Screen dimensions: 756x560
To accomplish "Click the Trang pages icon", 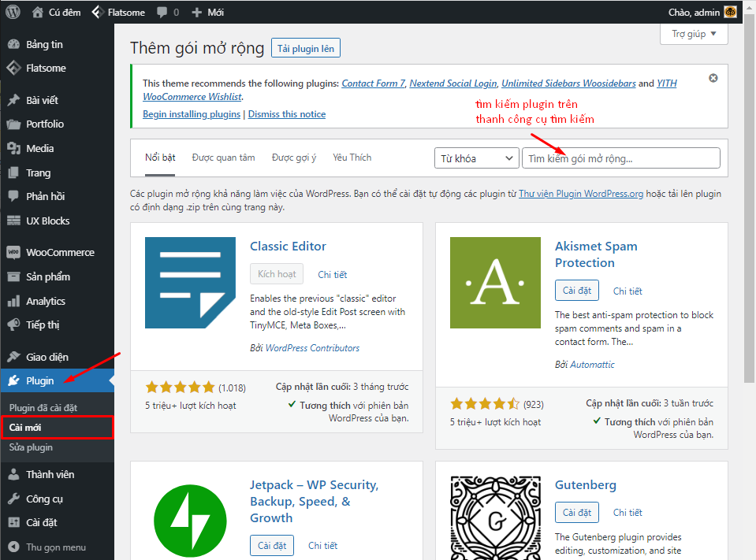I will (x=13, y=172).
